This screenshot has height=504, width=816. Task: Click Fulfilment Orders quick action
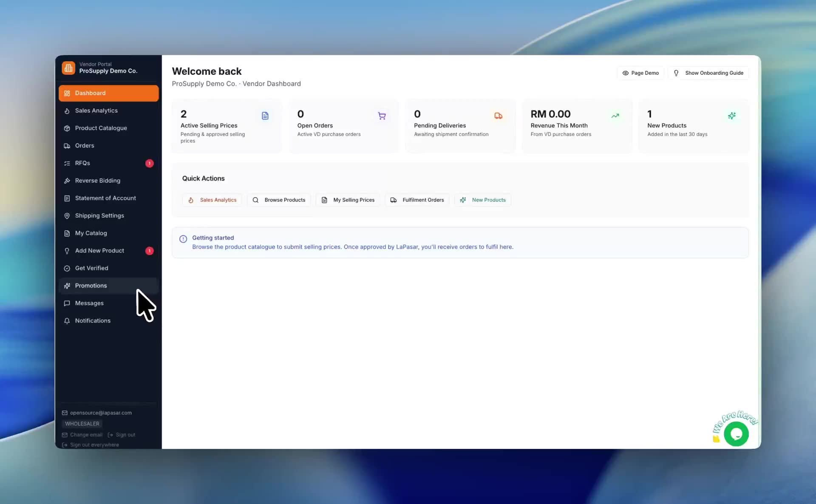coord(417,200)
